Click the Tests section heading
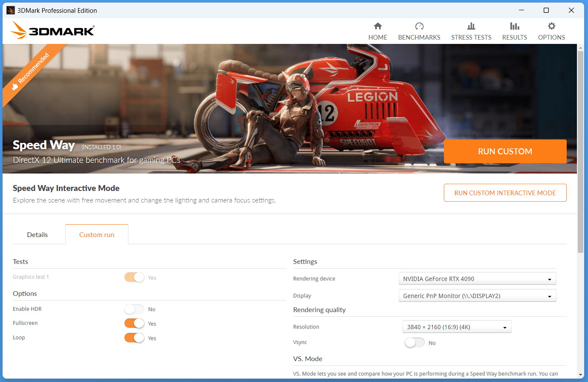The image size is (588, 382). [x=20, y=261]
